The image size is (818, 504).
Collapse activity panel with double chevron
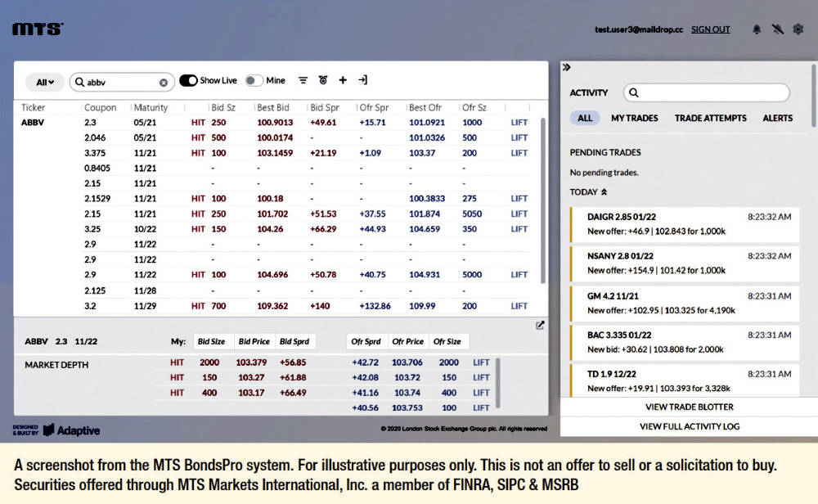567,67
